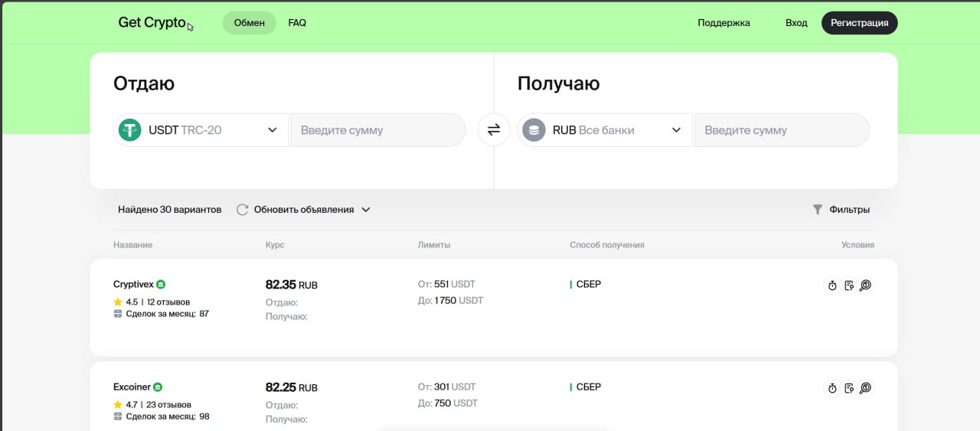The width and height of the screenshot is (980, 431).
Task: Click the green badge next to Cryptivex
Action: click(x=161, y=285)
